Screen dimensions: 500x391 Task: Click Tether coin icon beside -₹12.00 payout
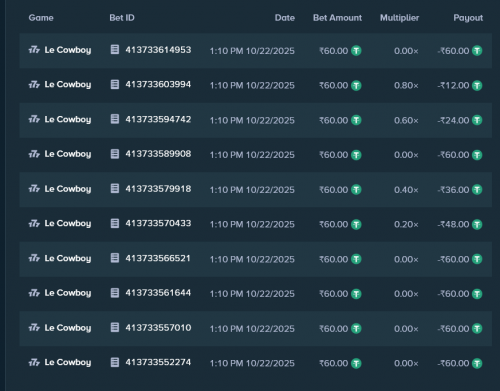(477, 86)
